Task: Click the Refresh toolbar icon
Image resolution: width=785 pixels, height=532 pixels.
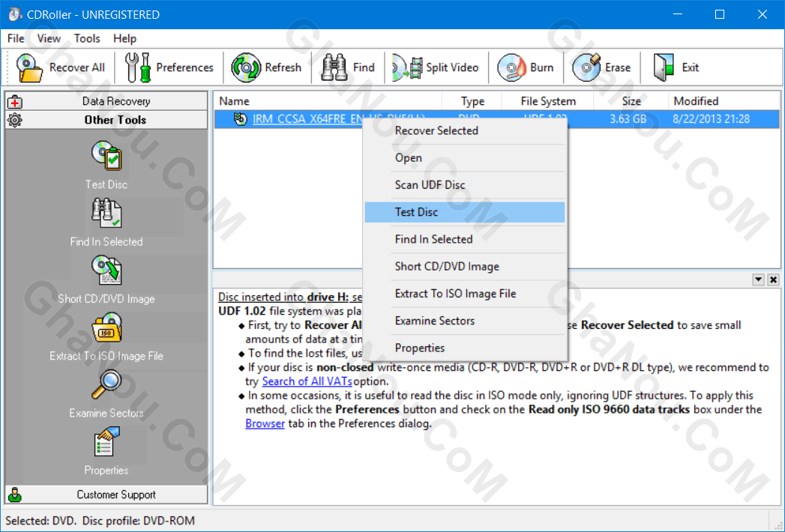Action: [x=246, y=67]
